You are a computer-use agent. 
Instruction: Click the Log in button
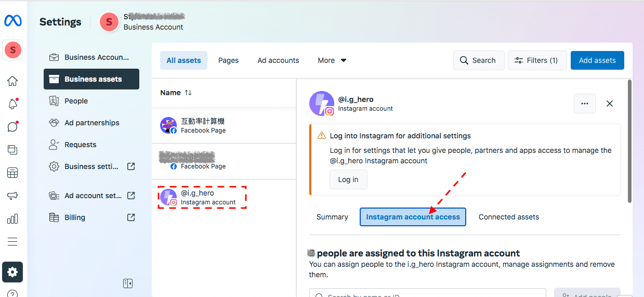pos(348,179)
